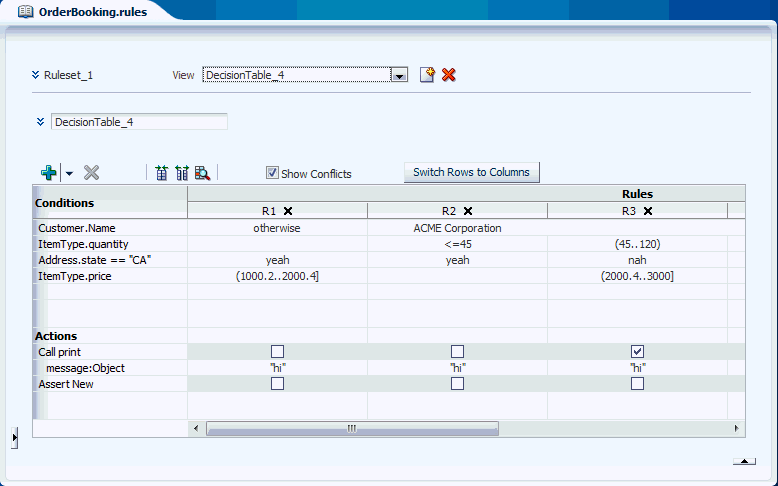
Task: Click the scrollbar left arrow
Action: [x=196, y=428]
